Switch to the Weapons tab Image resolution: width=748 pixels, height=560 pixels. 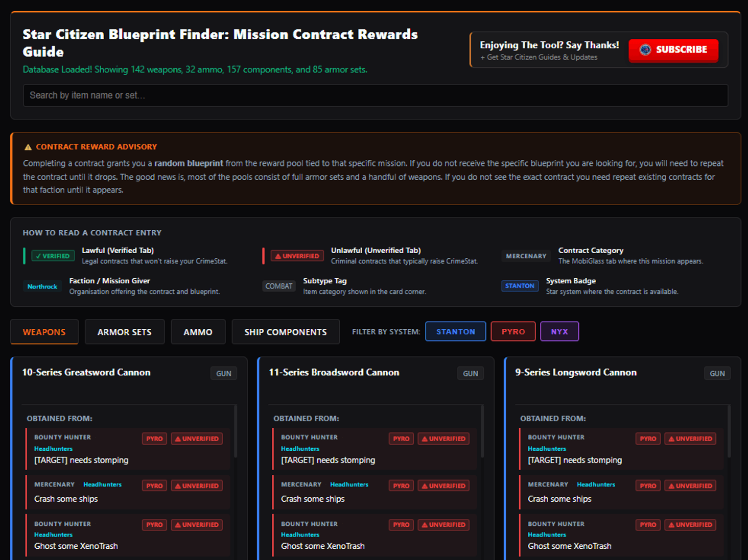(x=44, y=332)
